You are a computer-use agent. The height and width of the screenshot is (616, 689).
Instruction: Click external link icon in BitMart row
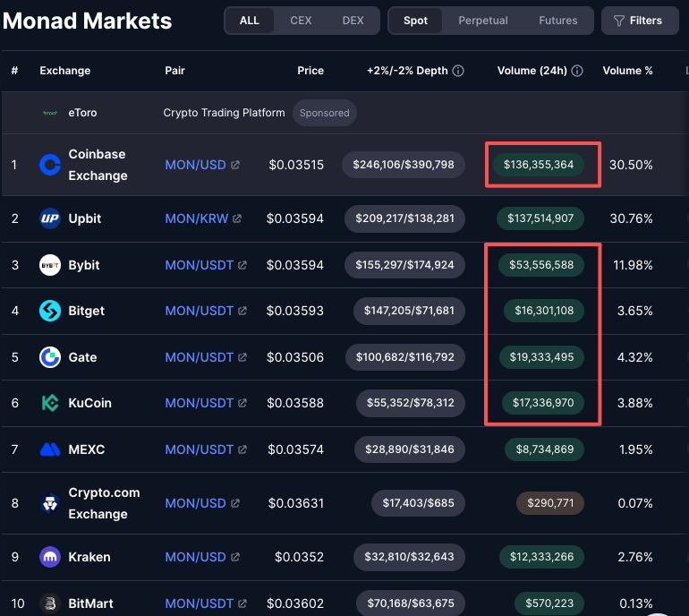coord(242,603)
